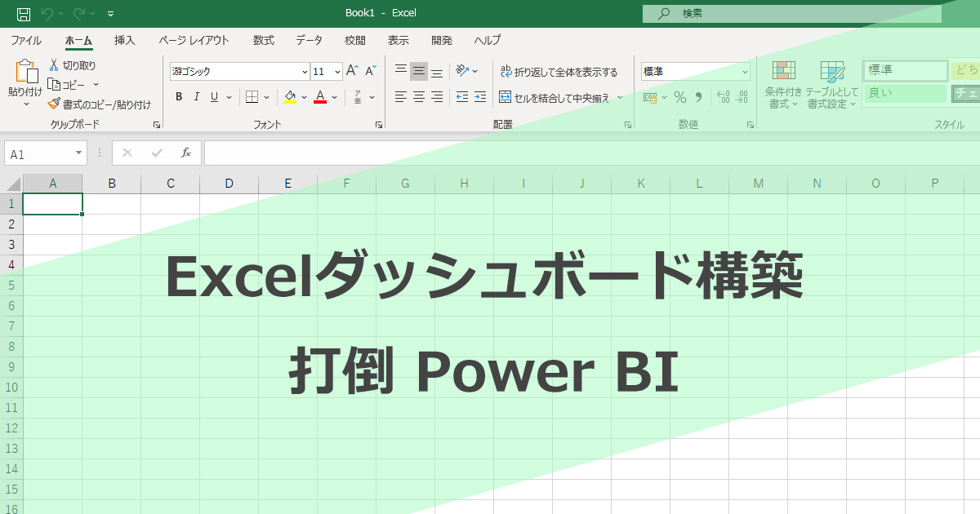Image resolution: width=980 pixels, height=514 pixels.
Task: Select the row 6 header
Action: pos(11,306)
